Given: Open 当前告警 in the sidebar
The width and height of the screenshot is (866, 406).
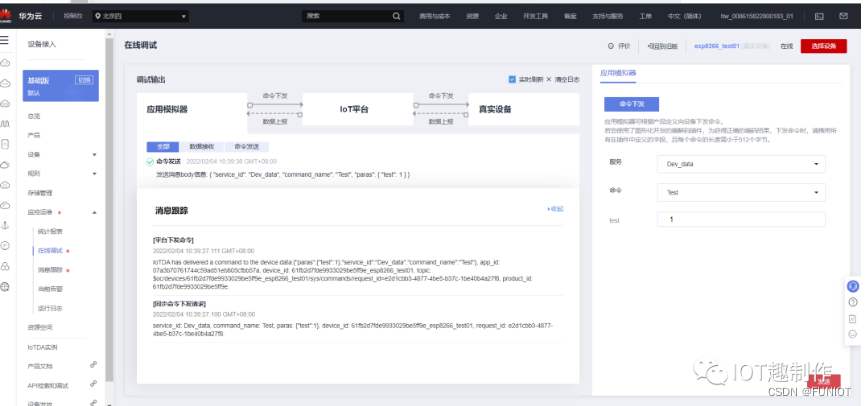Looking at the screenshot, I should point(50,289).
